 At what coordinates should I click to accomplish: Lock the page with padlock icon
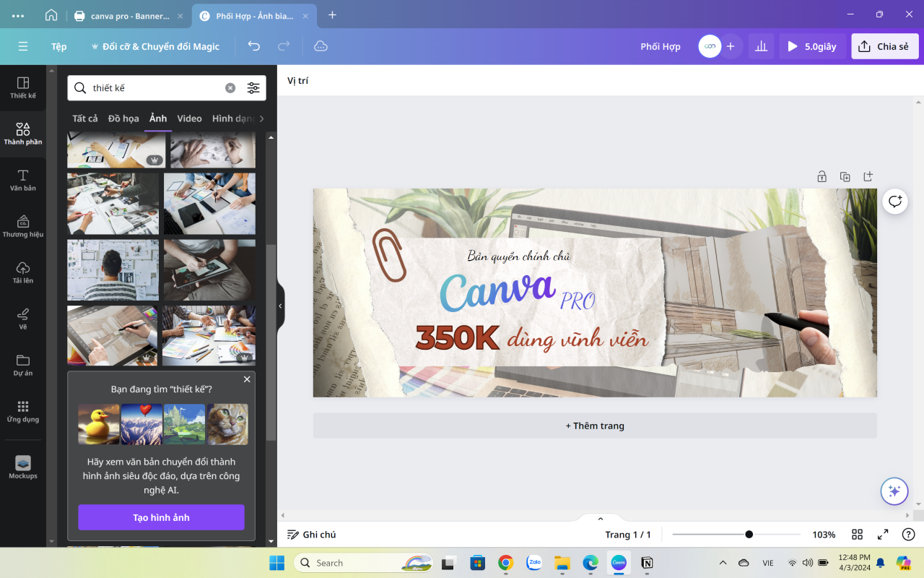point(821,176)
